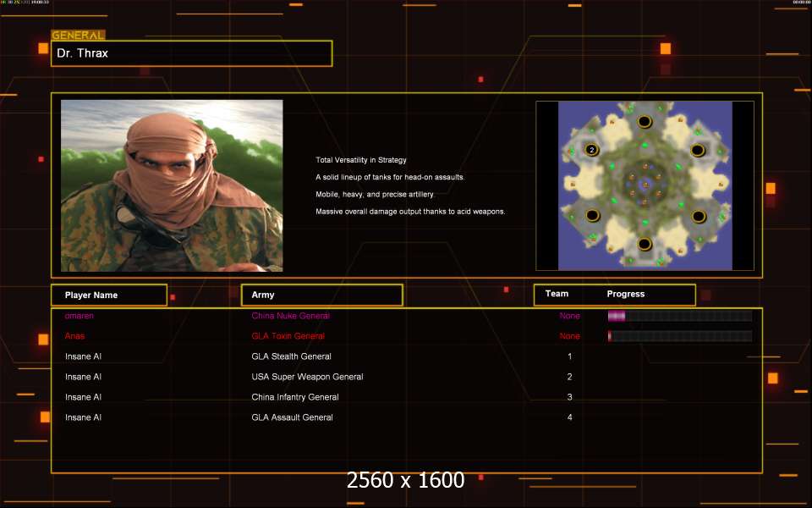
Task: Click the Total Versatility in Strategy line
Action: (x=361, y=160)
